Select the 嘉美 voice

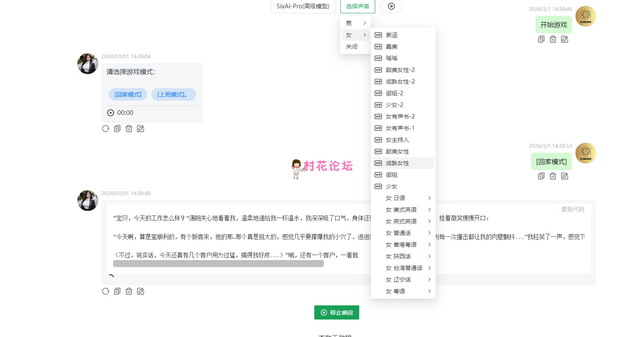pyautogui.click(x=403, y=47)
